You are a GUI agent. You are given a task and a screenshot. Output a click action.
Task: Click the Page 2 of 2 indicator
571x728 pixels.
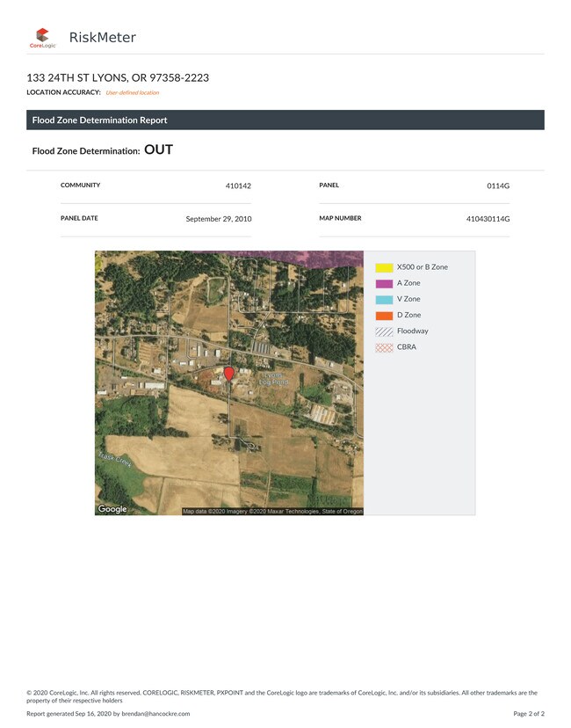(x=528, y=713)
